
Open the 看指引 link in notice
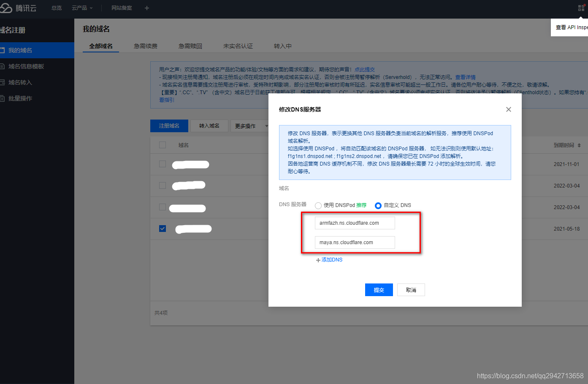tap(167, 100)
